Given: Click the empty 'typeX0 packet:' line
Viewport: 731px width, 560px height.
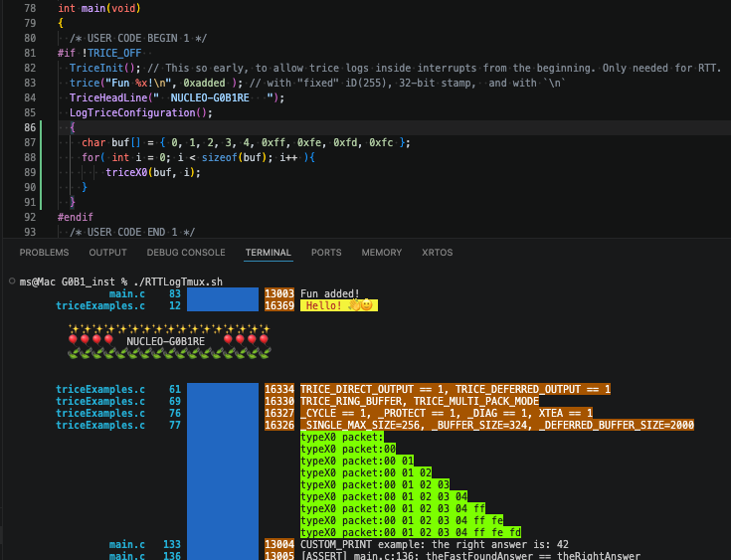Looking at the screenshot, I should [342, 438].
